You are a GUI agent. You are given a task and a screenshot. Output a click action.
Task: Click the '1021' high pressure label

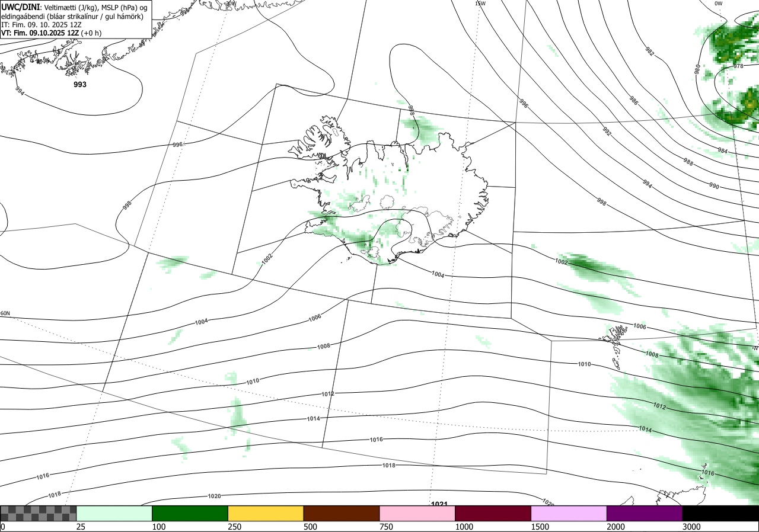coord(439,504)
